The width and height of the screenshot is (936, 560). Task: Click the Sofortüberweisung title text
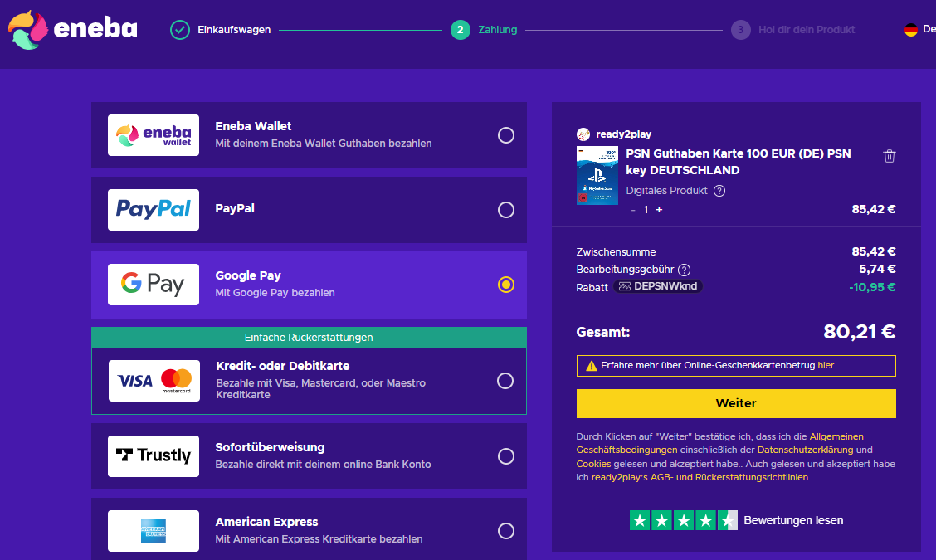(x=270, y=447)
